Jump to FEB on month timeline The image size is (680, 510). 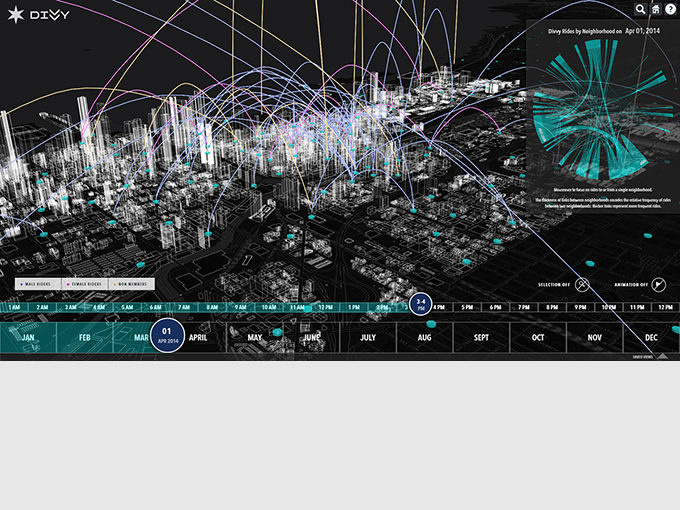pos(85,337)
